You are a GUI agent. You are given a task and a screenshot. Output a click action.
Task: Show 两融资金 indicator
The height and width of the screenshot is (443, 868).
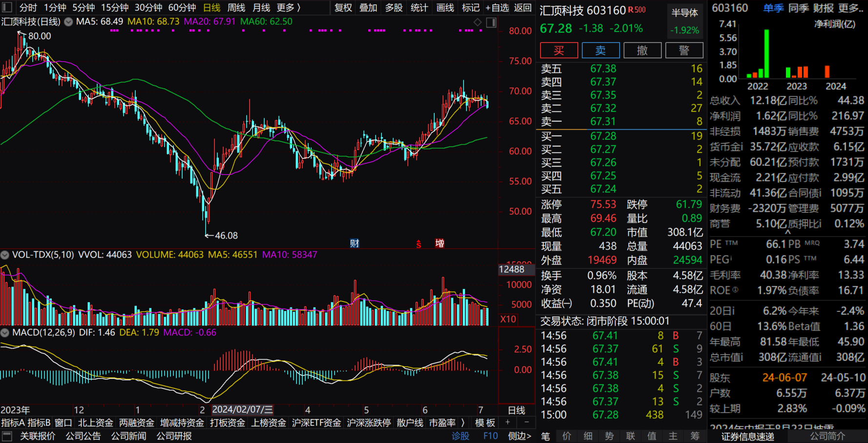136,422
